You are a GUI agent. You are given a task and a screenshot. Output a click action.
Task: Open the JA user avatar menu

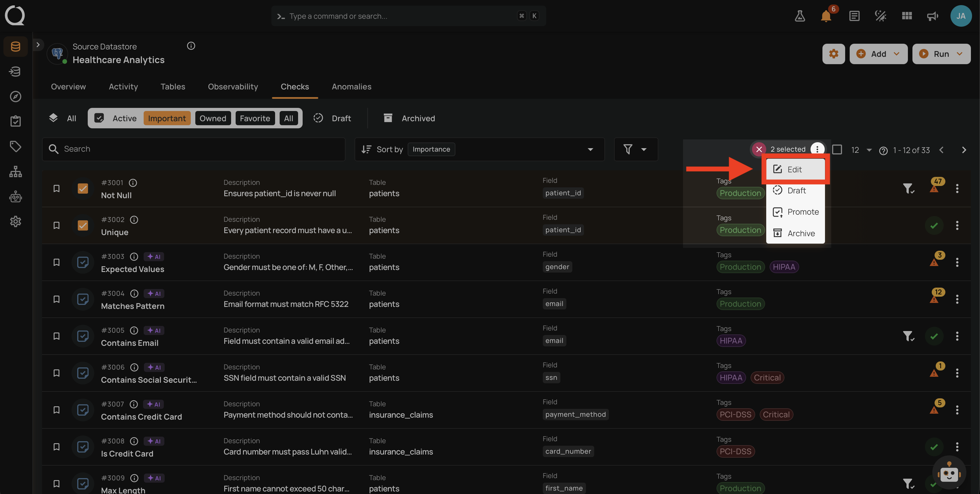tap(961, 16)
